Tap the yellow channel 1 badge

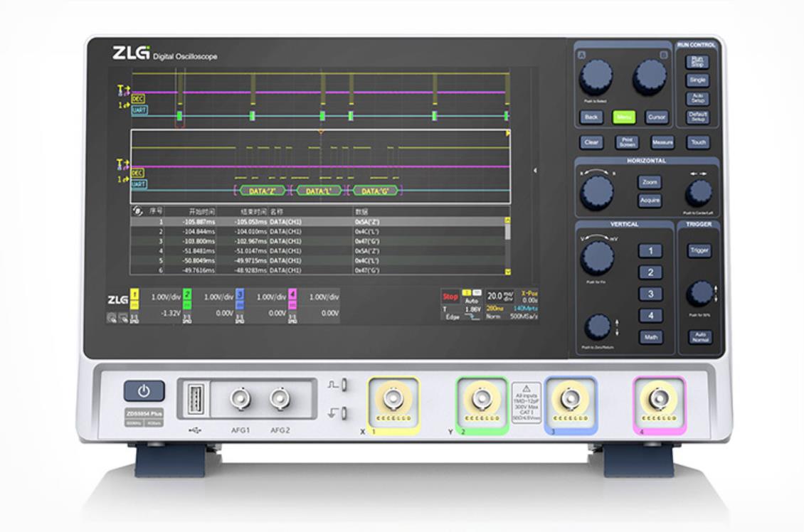[134, 299]
